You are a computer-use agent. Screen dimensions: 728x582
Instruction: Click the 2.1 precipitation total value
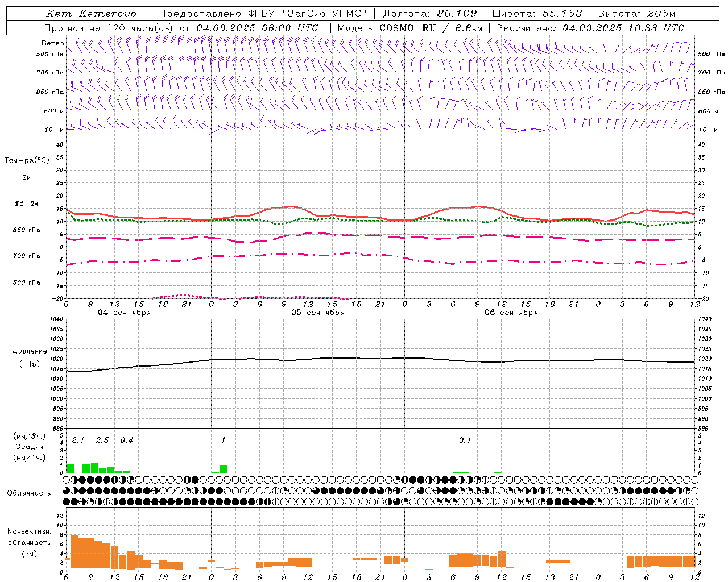click(78, 440)
